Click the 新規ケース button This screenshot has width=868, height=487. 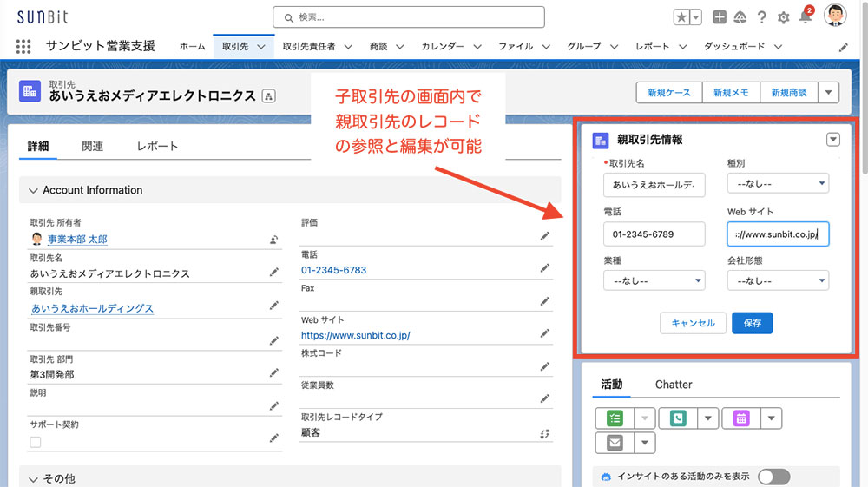click(669, 92)
